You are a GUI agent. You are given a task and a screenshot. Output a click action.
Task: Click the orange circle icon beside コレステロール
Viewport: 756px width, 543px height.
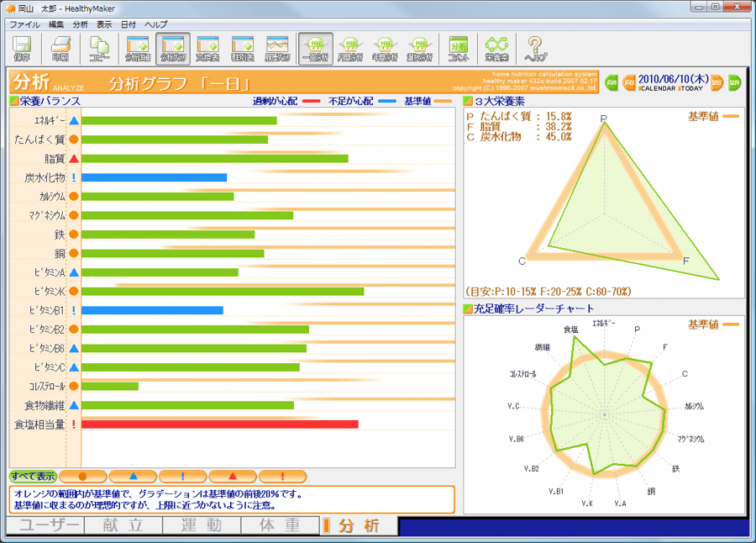tap(74, 386)
